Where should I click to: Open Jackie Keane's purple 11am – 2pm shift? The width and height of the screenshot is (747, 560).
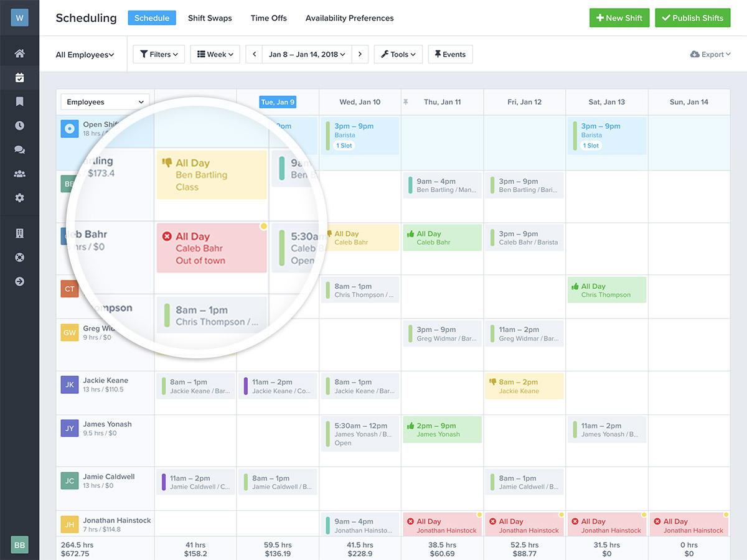(x=278, y=386)
